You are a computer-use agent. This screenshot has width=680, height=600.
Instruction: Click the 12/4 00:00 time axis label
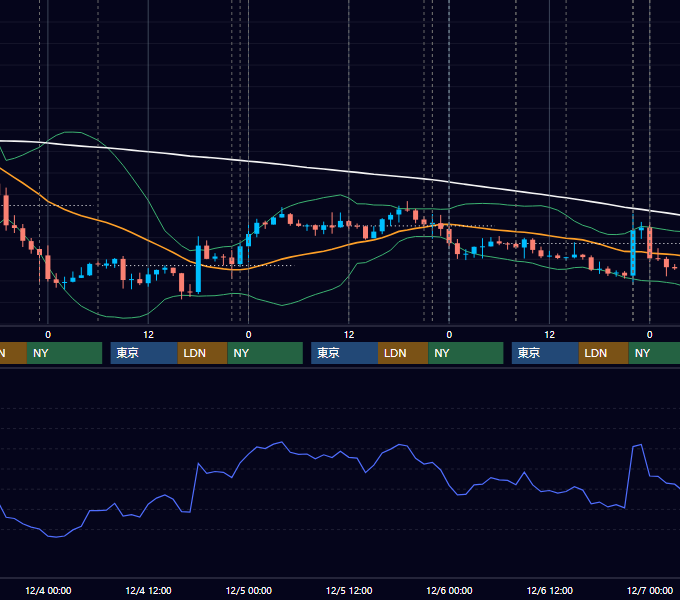48,590
